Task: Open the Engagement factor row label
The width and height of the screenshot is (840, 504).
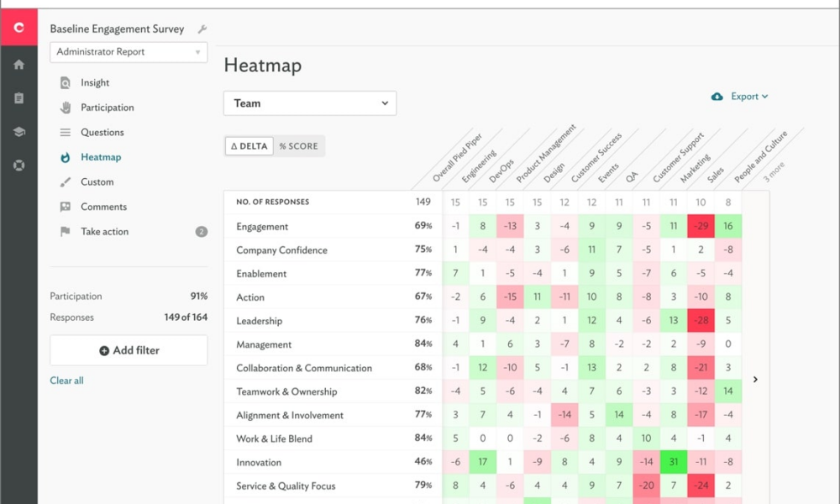Action: pos(262,227)
